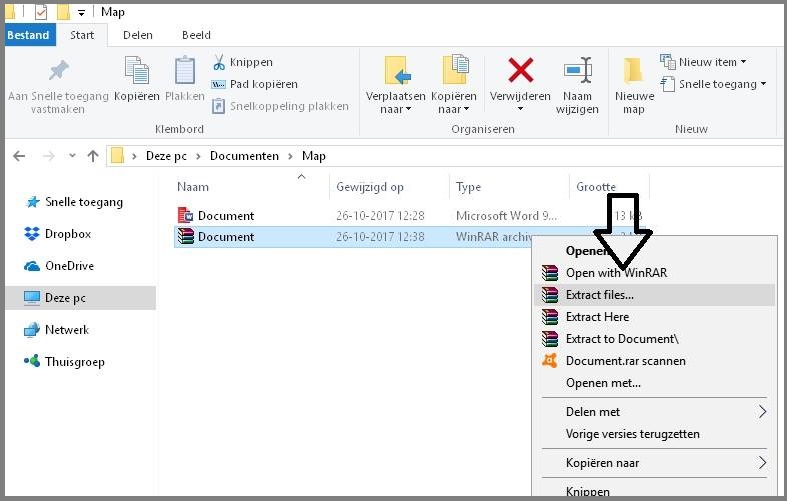Click the Nieuwe map folder icon

click(633, 70)
